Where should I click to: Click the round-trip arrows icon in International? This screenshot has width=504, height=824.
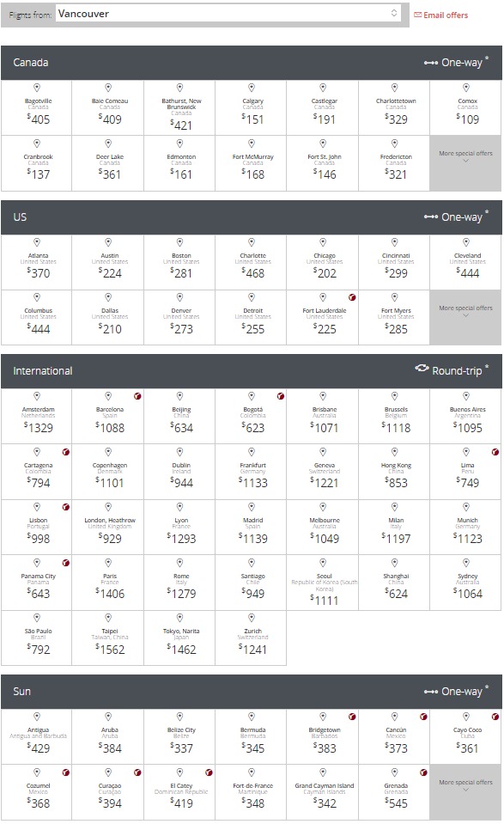[x=422, y=369]
